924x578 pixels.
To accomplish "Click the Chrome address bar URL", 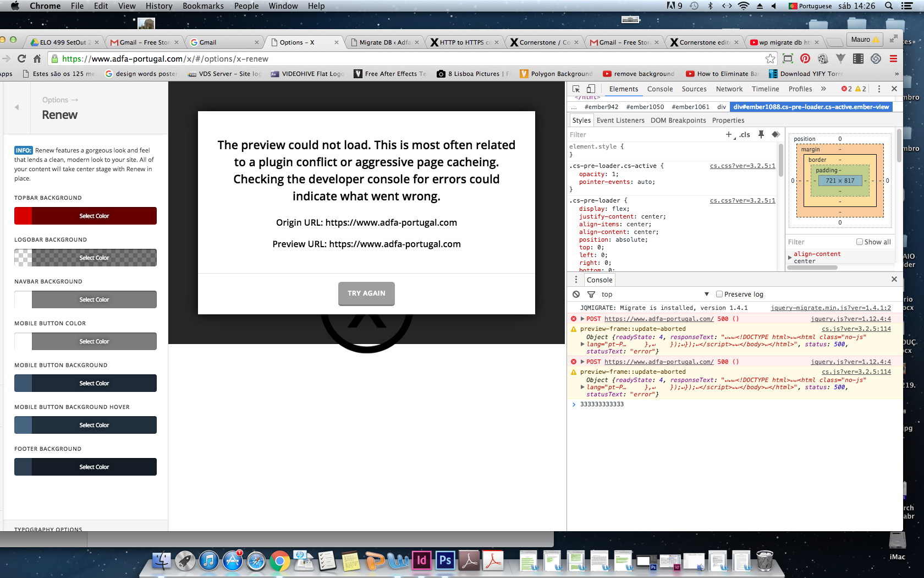I will 165,59.
